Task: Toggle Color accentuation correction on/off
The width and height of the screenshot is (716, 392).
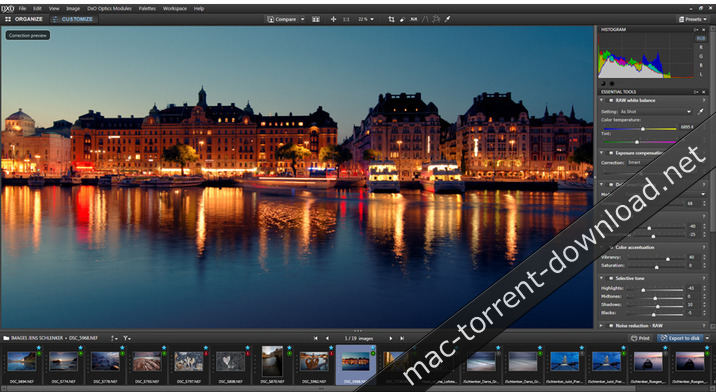Action: pyautogui.click(x=610, y=248)
